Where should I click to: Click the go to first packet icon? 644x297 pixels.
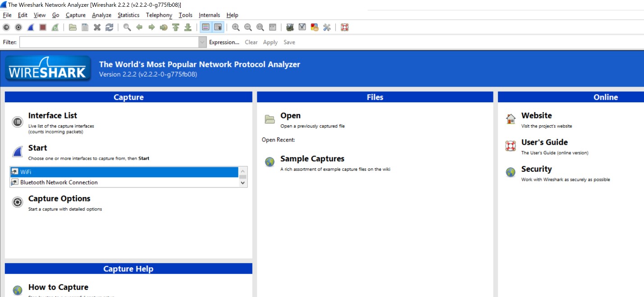tap(176, 27)
